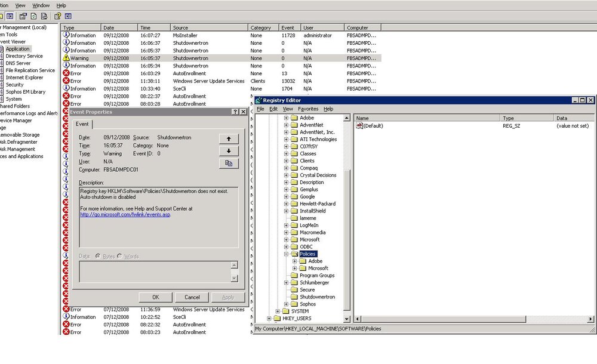Click the question mark in Event Properties title bar
The width and height of the screenshot is (597, 364).
(235, 112)
